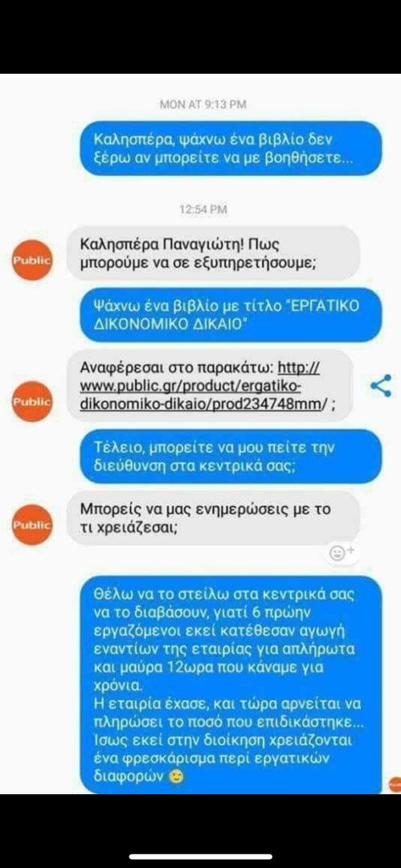
Task: Tap the small Public seen indicator at the bottom right
Action: [x=395, y=784]
